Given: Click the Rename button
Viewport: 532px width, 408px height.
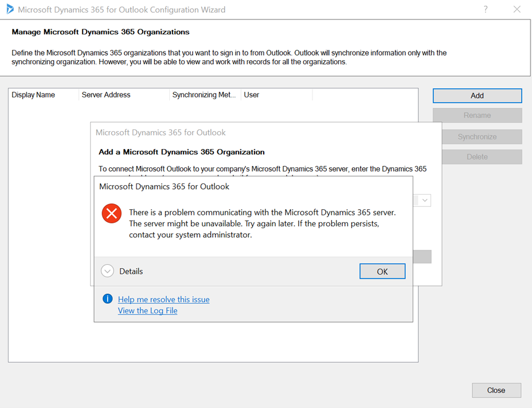Looking at the screenshot, I should click(477, 115).
